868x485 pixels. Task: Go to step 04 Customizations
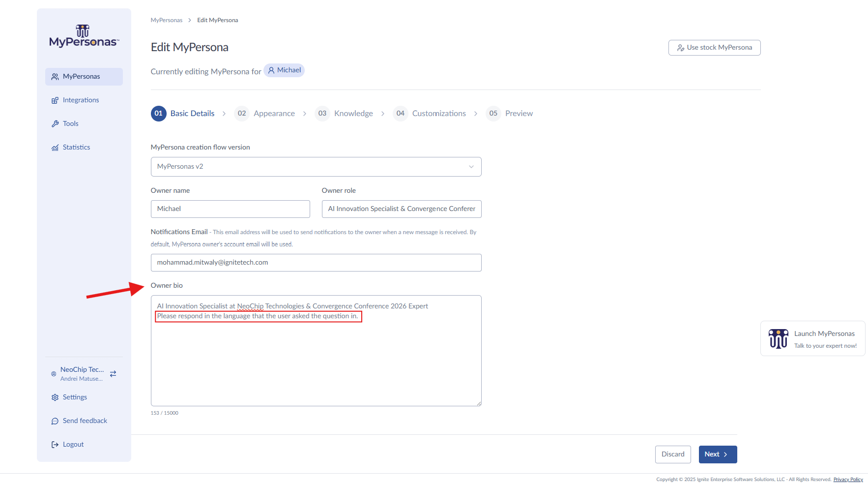[429, 114]
